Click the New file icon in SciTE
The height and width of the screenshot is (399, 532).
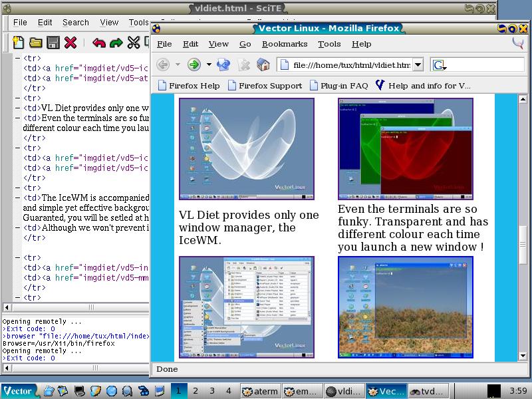[19, 43]
